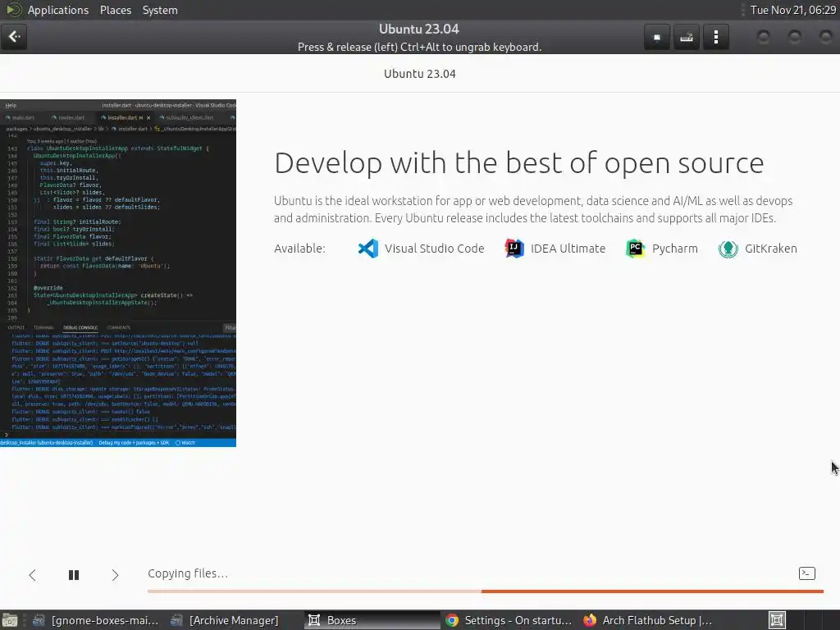Click the fullscreen button in Boxes header
840x630 pixels.
pos(657,38)
